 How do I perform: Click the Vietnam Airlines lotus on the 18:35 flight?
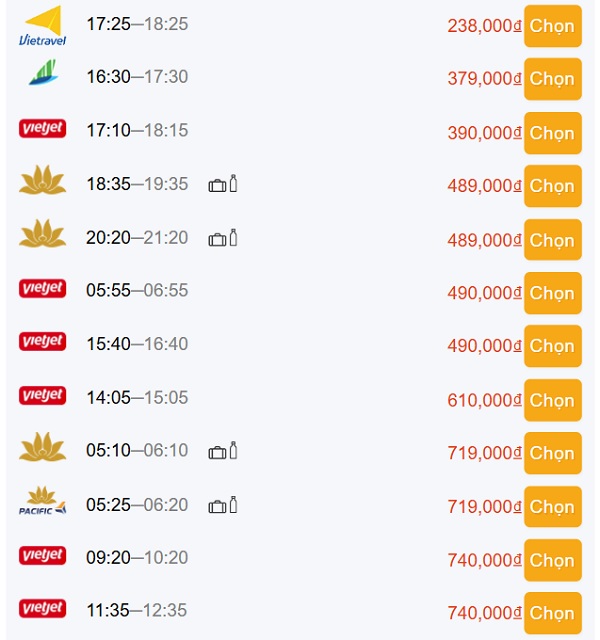click(42, 180)
